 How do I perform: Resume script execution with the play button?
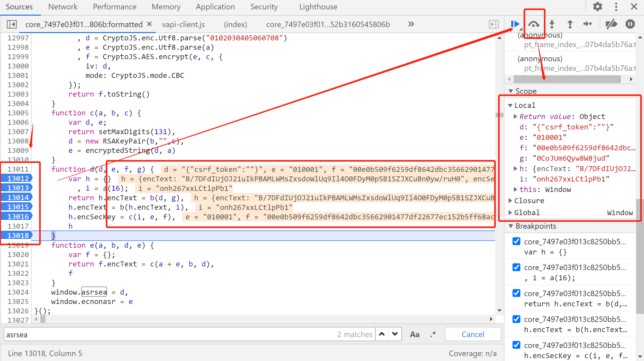click(x=514, y=24)
